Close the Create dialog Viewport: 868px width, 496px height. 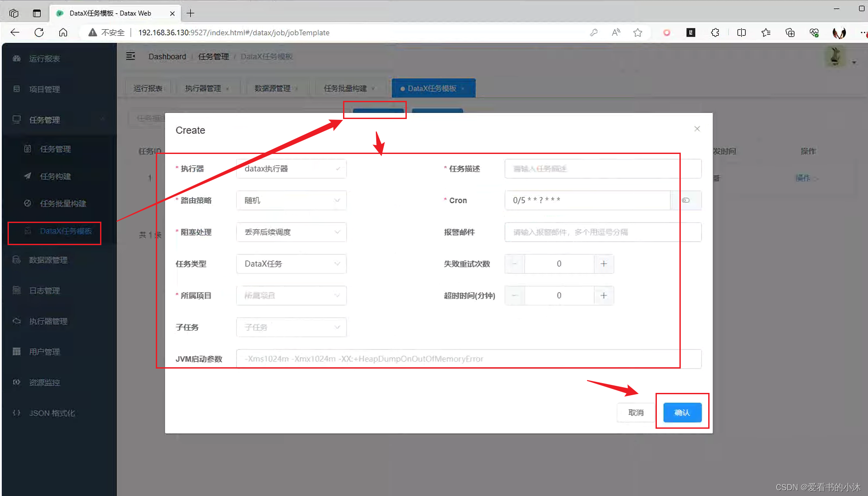tap(697, 129)
